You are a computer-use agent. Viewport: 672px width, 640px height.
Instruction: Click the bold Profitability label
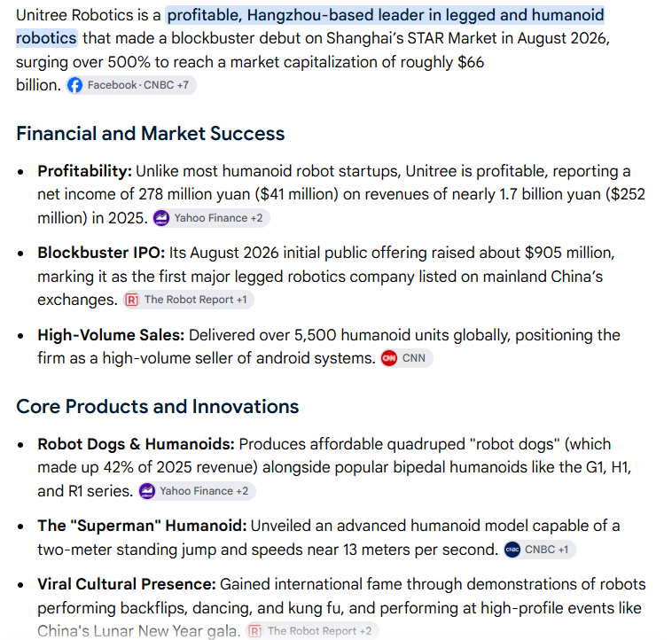point(85,171)
